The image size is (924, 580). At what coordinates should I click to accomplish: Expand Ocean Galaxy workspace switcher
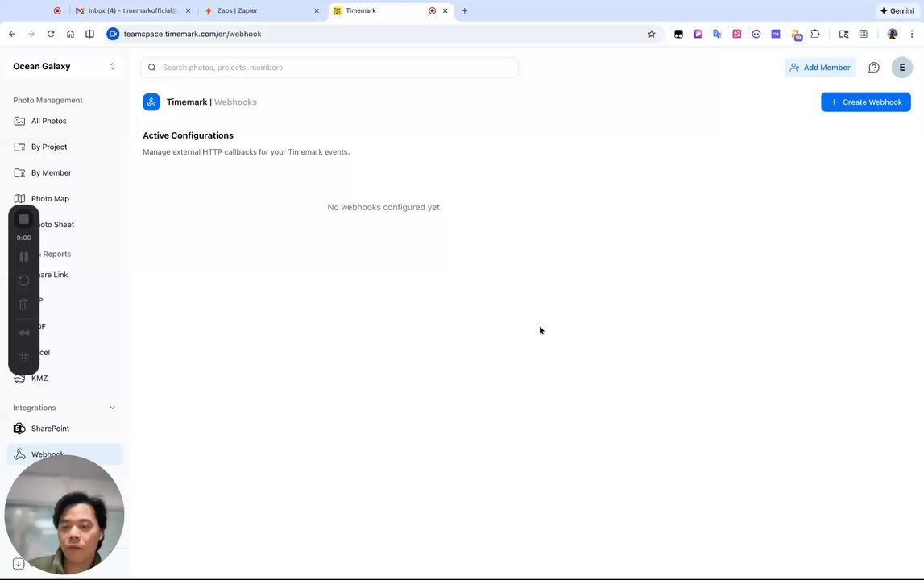(x=64, y=67)
